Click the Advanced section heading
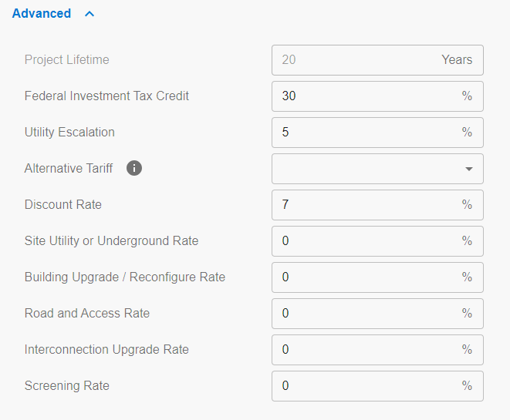Viewport: 510px width, 420px height. click(x=42, y=14)
